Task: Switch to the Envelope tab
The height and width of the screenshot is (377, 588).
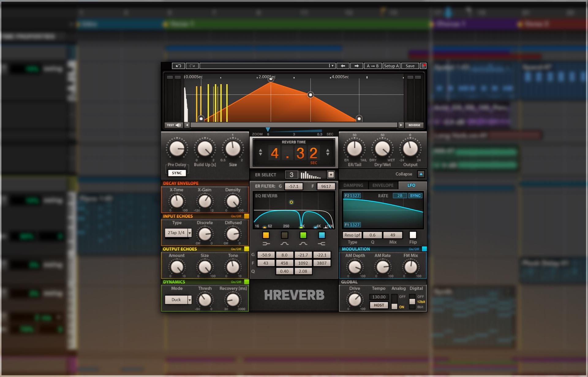Action: coord(383,185)
